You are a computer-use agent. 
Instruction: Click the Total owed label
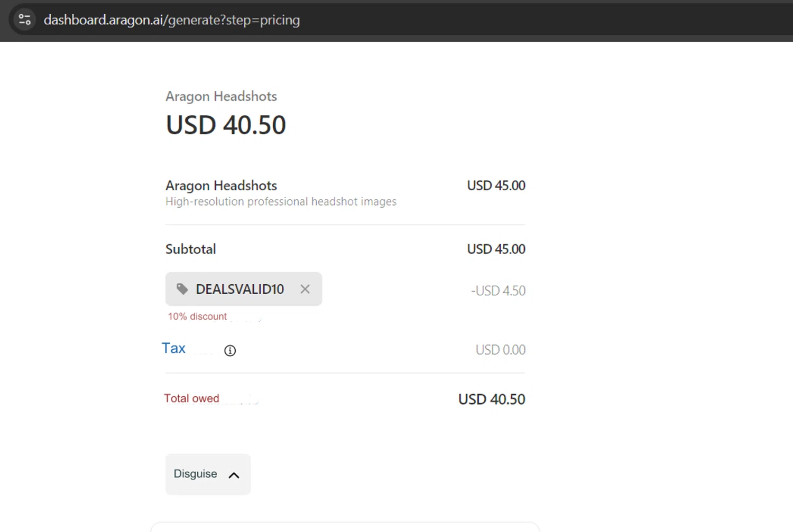tap(191, 398)
